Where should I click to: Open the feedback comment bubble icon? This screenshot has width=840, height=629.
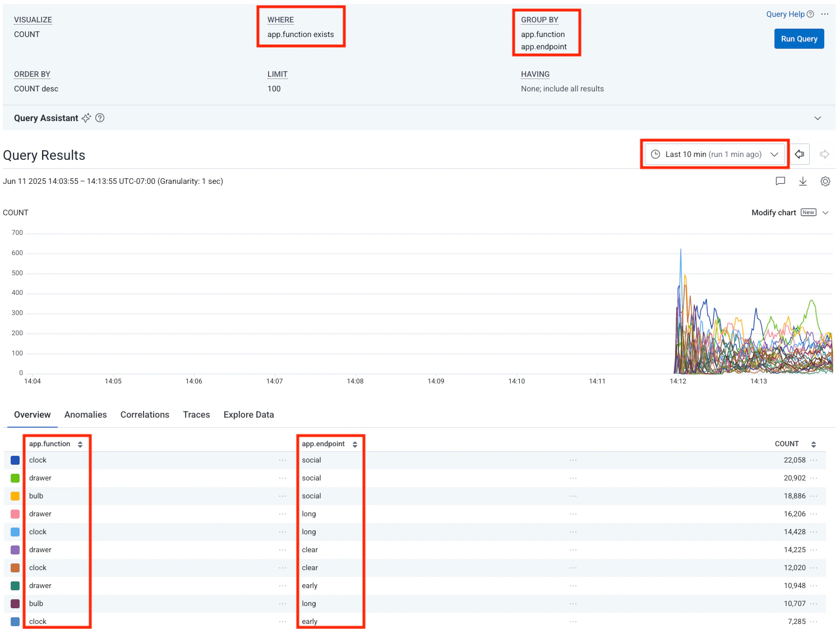(780, 181)
